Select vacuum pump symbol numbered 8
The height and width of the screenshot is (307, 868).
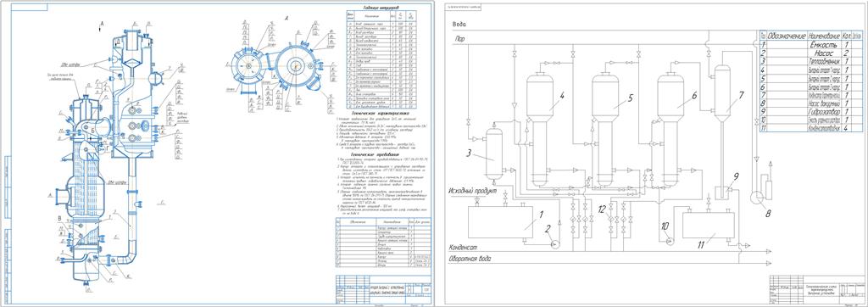(756, 197)
